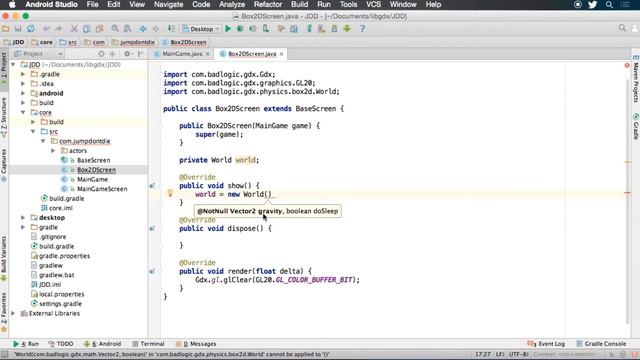Collapse the JDD root project node
The image size is (640, 360).
click(13, 64)
